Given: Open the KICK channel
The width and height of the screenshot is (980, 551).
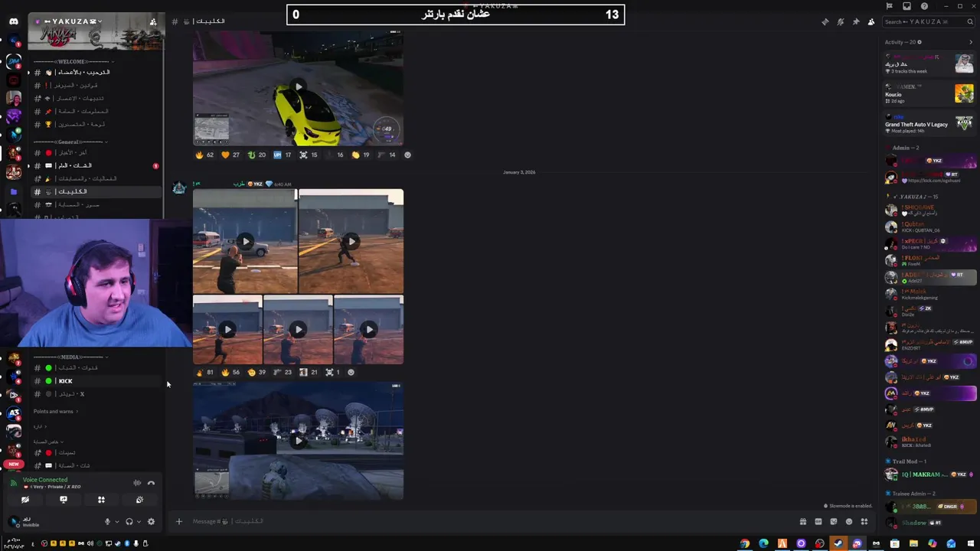Looking at the screenshot, I should point(96,381).
